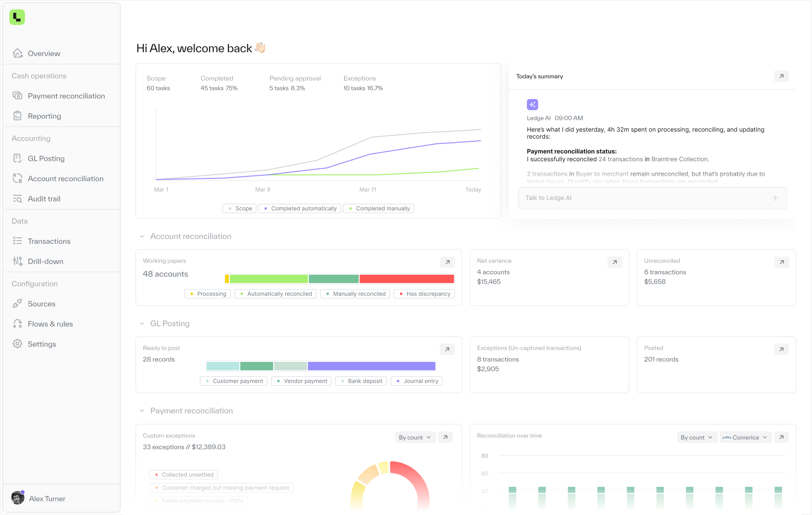Toggle the Scope legend series
The height and width of the screenshot is (515, 812).
coord(239,208)
